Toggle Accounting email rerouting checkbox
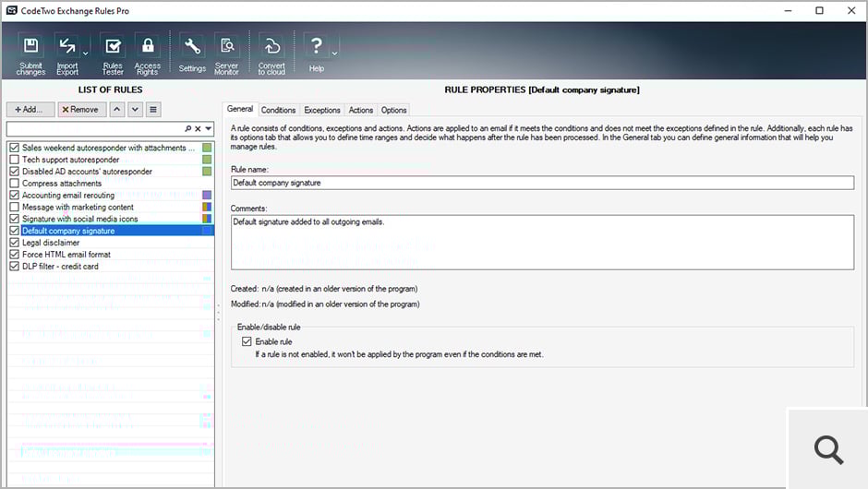 pos(15,196)
